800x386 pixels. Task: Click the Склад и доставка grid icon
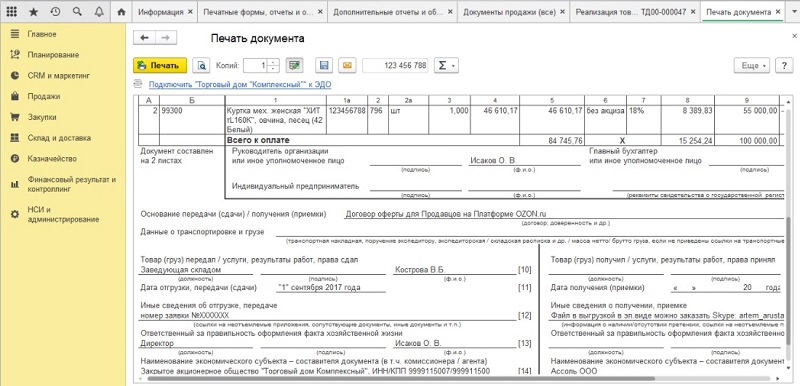click(x=15, y=138)
